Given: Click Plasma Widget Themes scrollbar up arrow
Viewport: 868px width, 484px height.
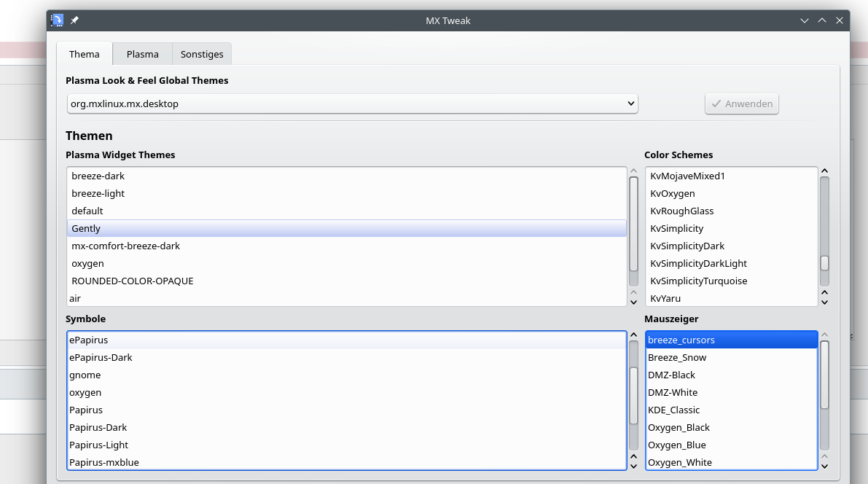Looking at the screenshot, I should [634, 171].
